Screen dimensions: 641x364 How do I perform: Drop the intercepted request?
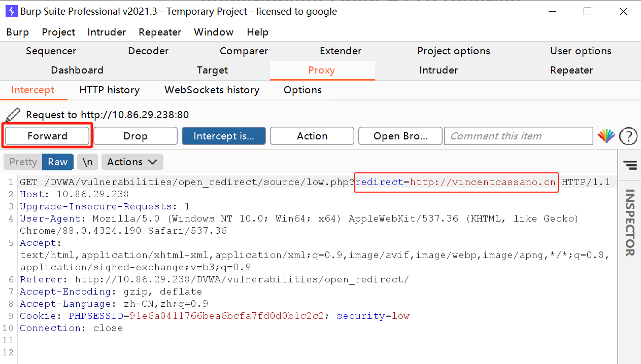pyautogui.click(x=135, y=136)
